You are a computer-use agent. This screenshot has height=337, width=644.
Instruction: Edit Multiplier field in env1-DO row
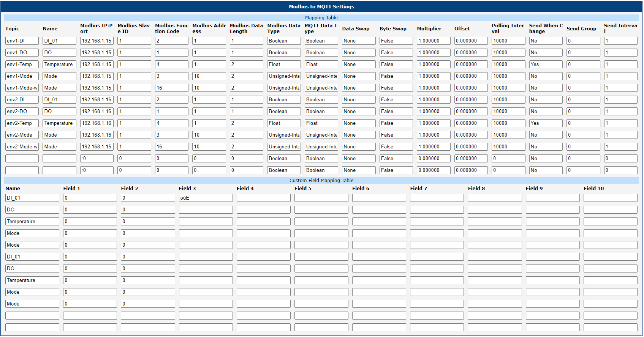tap(434, 52)
